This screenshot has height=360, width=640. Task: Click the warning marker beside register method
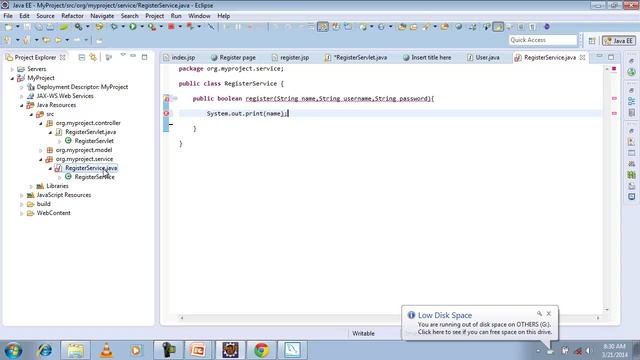[x=166, y=98]
